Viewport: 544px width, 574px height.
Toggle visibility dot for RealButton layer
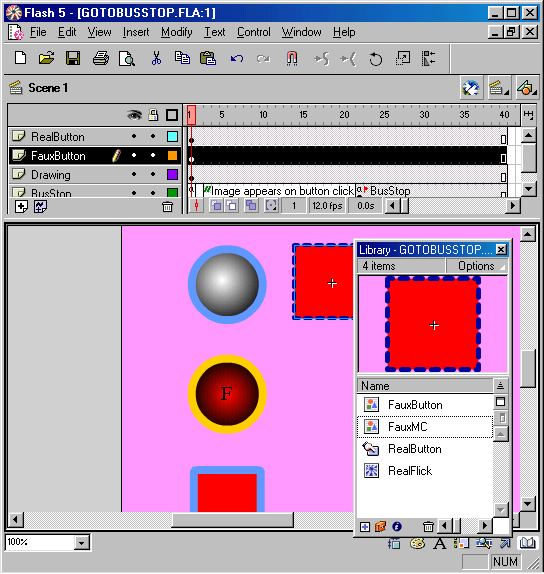(x=134, y=136)
